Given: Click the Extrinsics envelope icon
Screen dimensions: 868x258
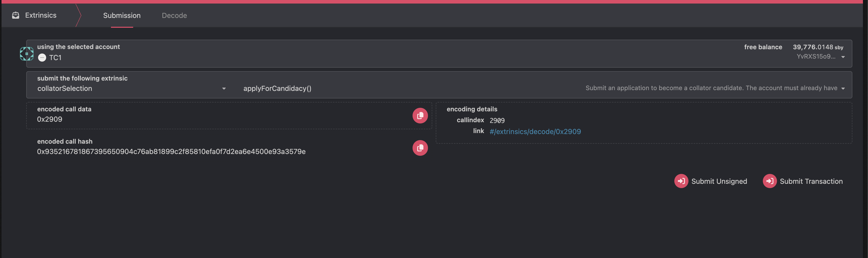Looking at the screenshot, I should click(15, 15).
